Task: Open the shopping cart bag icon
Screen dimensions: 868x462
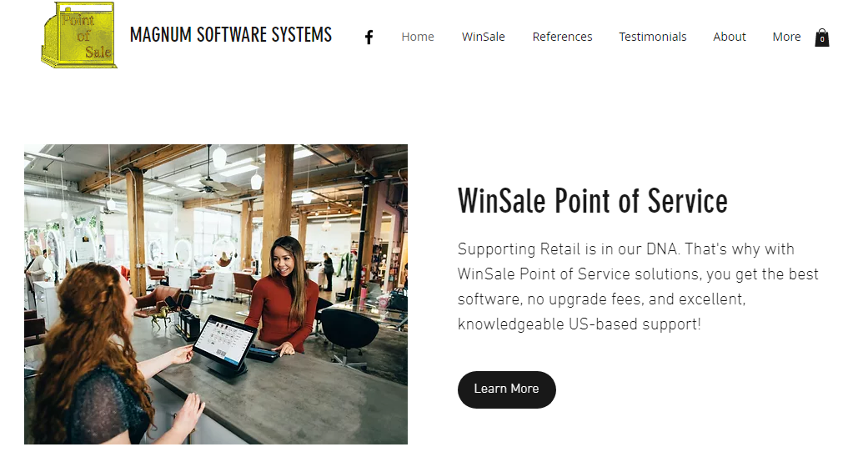Action: [822, 38]
